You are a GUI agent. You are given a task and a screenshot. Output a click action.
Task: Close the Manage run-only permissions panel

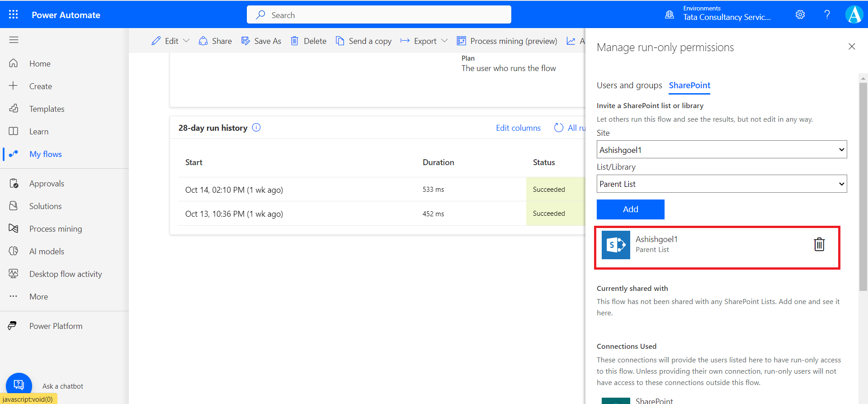852,47
